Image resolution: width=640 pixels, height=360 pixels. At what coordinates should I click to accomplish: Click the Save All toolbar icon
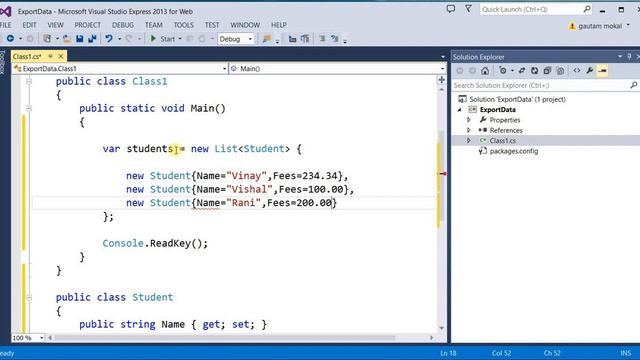(x=92, y=39)
